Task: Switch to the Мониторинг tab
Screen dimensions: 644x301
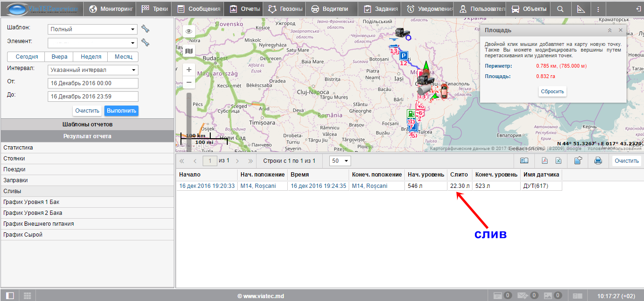Action: [112, 9]
